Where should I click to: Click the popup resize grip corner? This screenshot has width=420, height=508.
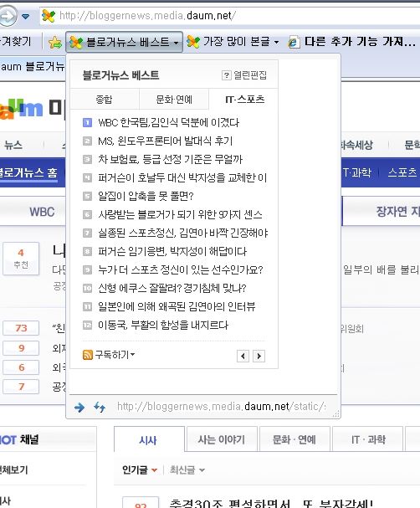336,413
